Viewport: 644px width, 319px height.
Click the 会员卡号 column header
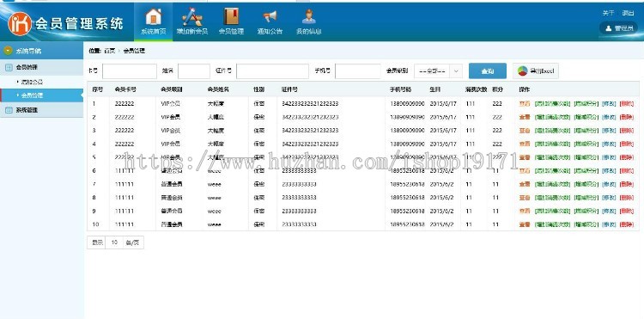point(125,89)
